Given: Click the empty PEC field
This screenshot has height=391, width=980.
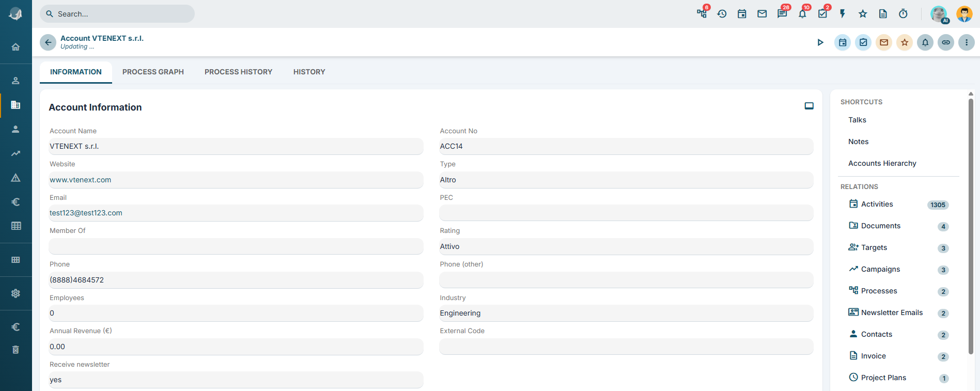Looking at the screenshot, I should click(x=626, y=213).
